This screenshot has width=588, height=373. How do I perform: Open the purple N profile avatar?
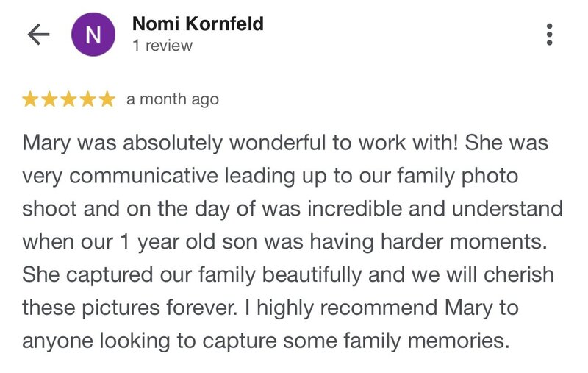93,35
